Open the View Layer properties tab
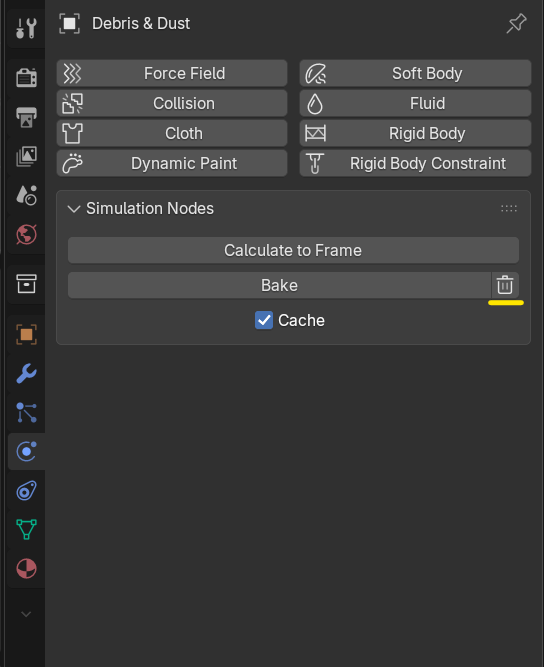This screenshot has width=544, height=667. [26, 156]
